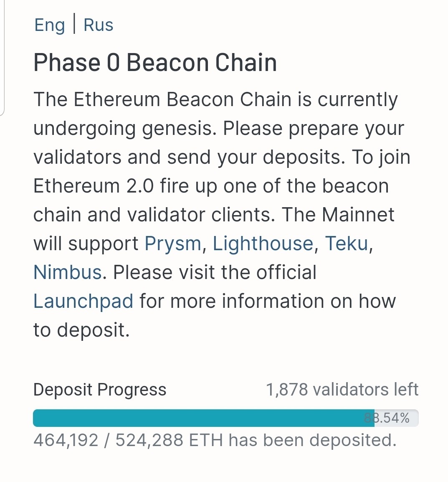Click the 88.54% progress percentage label
Image resolution: width=448 pixels, height=482 pixels.
click(x=387, y=418)
